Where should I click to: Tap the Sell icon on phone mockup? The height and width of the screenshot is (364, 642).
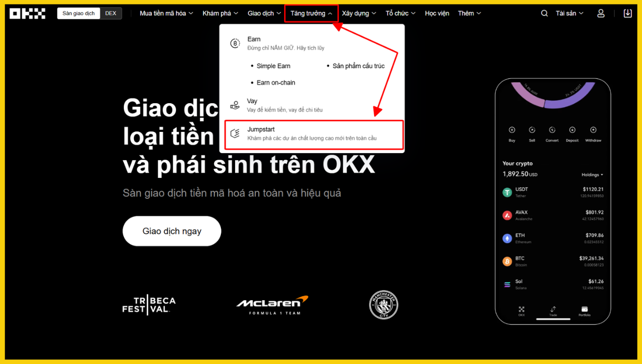[x=532, y=130]
